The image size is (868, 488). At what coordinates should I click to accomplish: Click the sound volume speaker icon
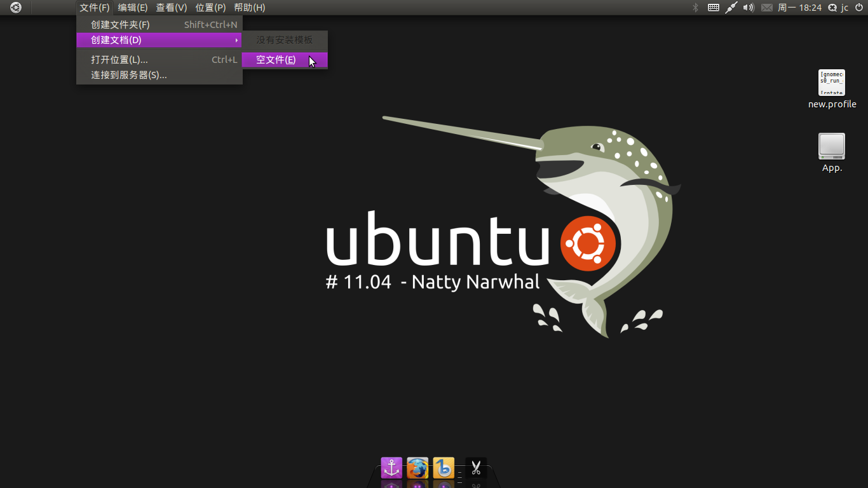click(749, 8)
